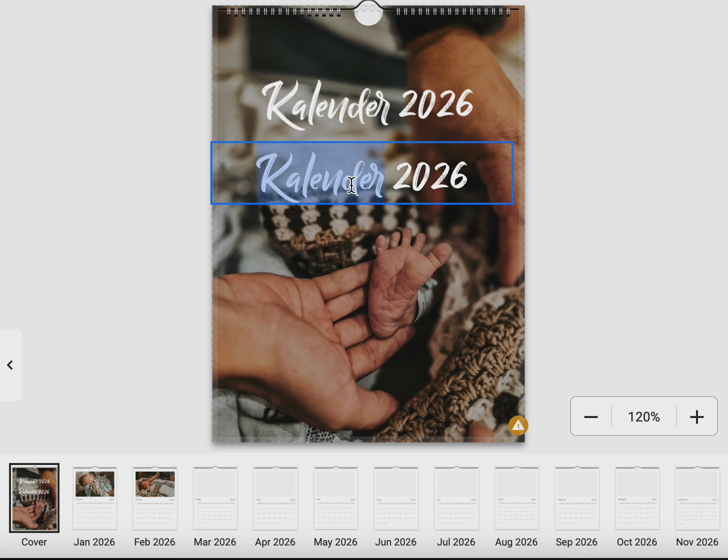The image size is (728, 560).
Task: Select the Cover page thumbnail
Action: (x=34, y=498)
